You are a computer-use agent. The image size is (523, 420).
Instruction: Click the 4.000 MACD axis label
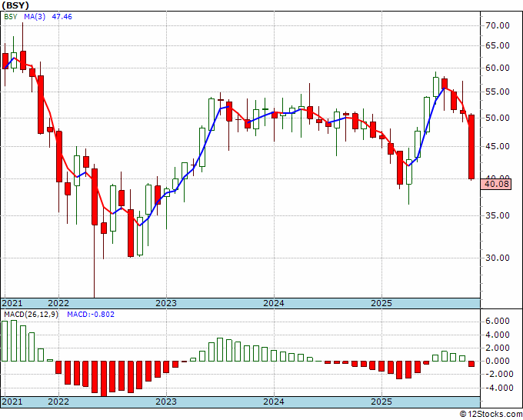coord(498,335)
